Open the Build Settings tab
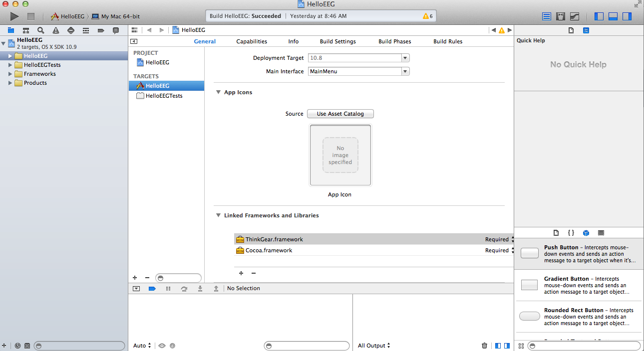 pos(338,41)
